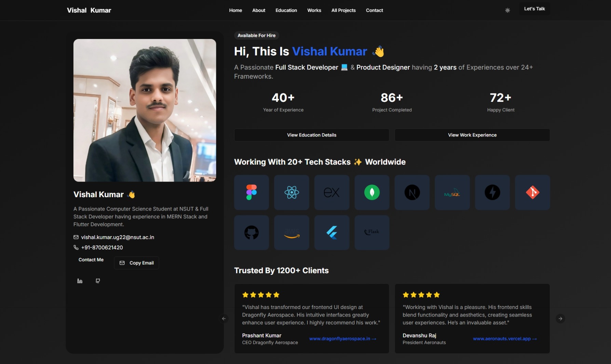Navigate to the About section

click(259, 10)
